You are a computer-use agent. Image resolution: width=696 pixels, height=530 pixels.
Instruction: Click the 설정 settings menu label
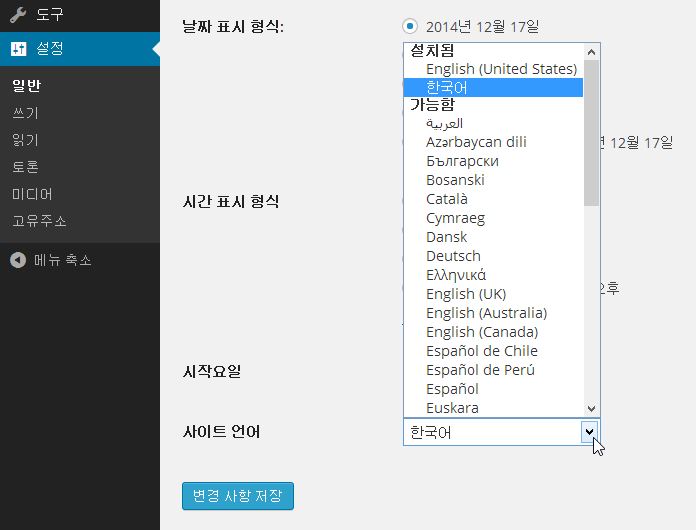point(50,48)
